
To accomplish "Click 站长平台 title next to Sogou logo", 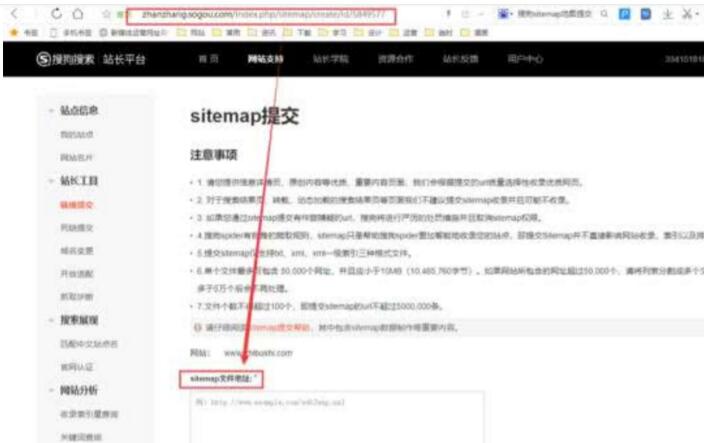I will 124,59.
